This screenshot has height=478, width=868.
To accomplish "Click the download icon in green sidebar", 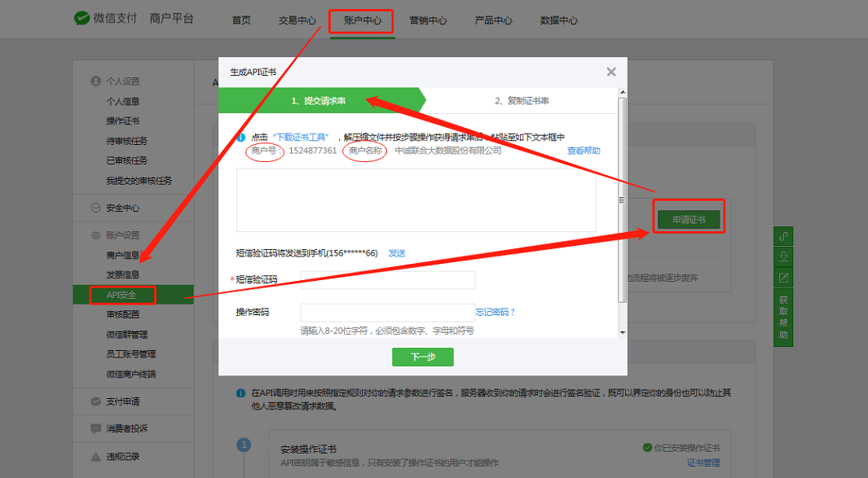I will tap(782, 257).
